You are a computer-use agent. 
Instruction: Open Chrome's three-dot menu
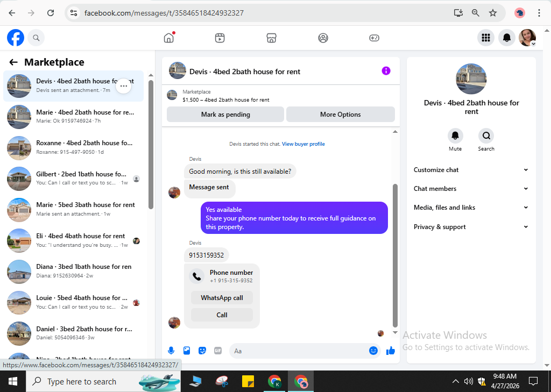point(539,13)
